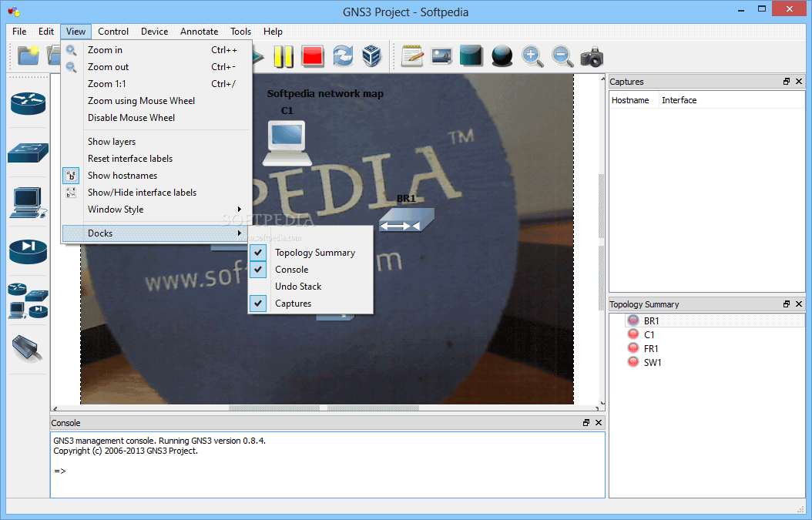Viewport: 812px width, 520px height.
Task: Open the Device menu
Action: [154, 32]
